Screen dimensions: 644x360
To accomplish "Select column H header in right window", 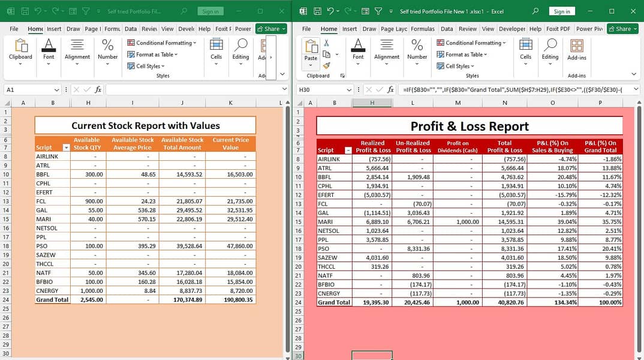I will click(372, 103).
